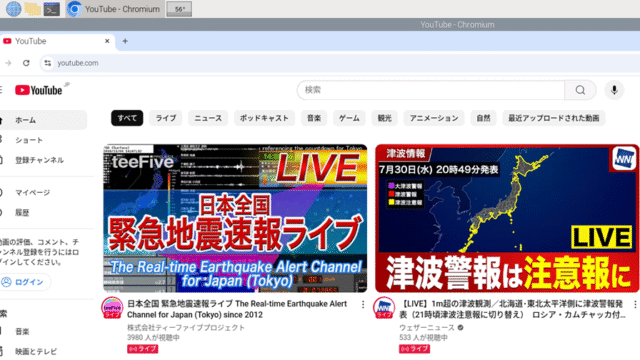Select the ニュース filter chip

208,118
